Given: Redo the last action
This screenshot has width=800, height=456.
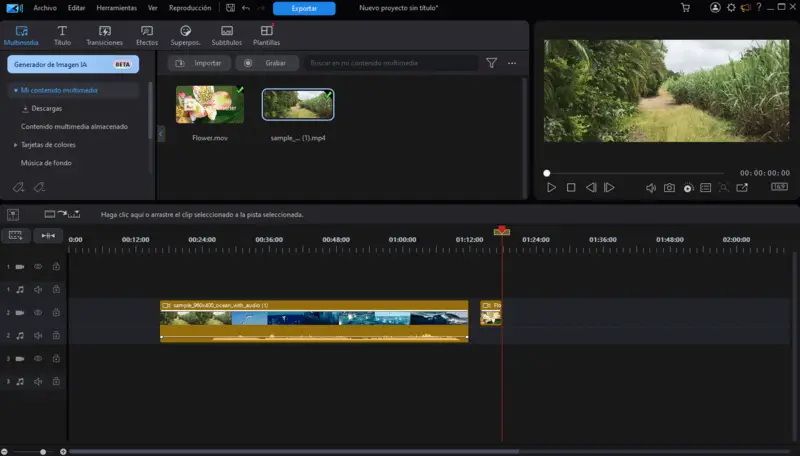Looking at the screenshot, I should tap(261, 8).
